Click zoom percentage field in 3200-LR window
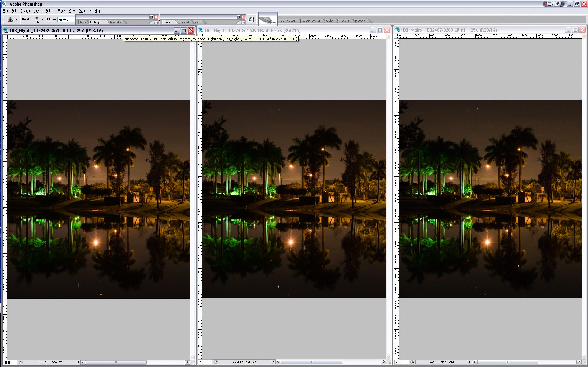588x367 pixels. click(x=401, y=362)
